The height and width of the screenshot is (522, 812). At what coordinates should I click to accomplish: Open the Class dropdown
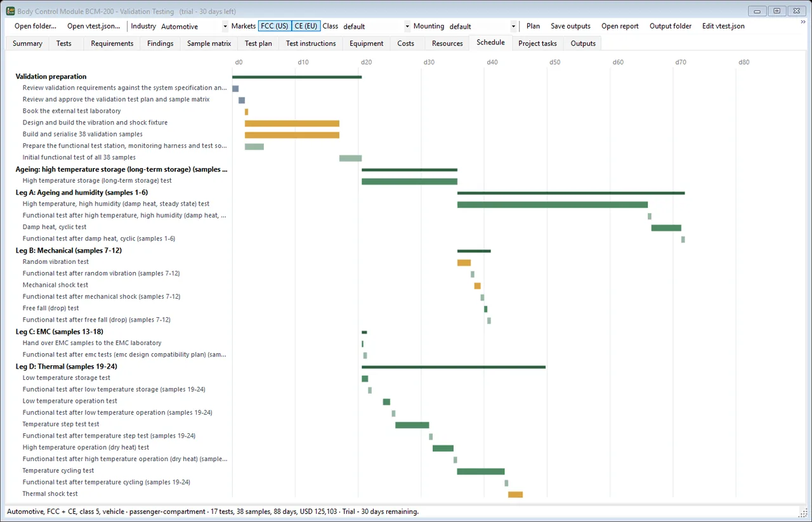(x=376, y=27)
